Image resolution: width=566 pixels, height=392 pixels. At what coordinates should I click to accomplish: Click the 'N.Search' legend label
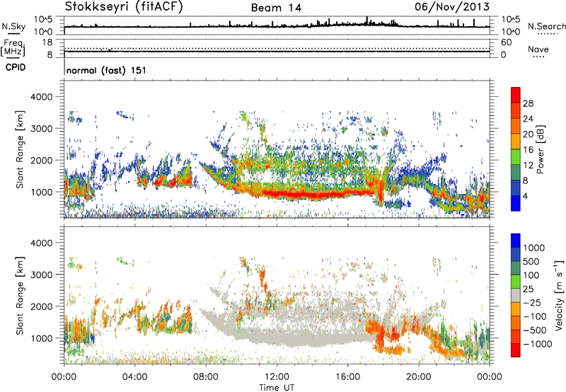(x=546, y=26)
